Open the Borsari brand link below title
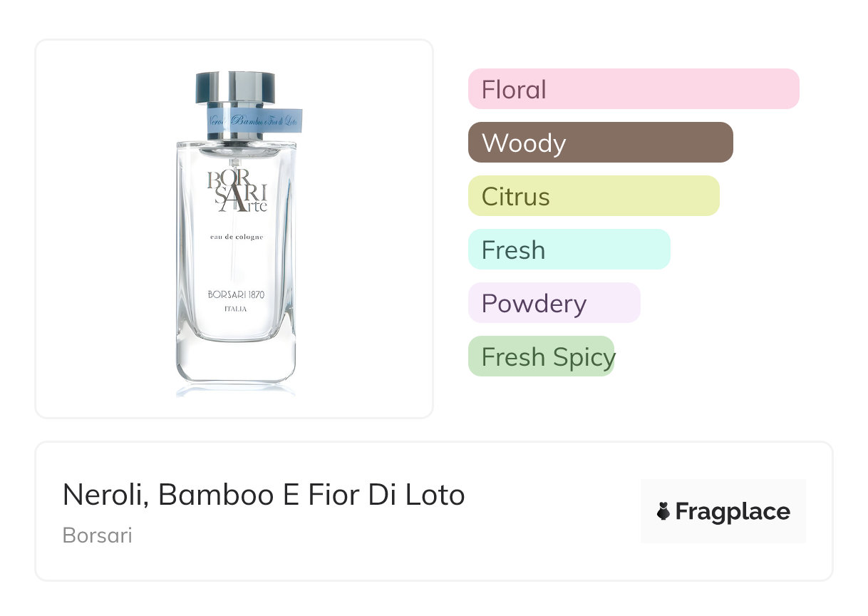This screenshot has height=616, width=868. [98, 535]
